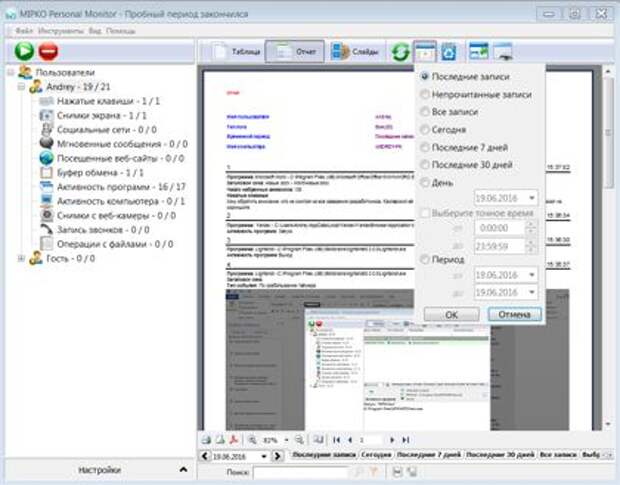
Task: Open the День date dropdown
Action: point(532,198)
